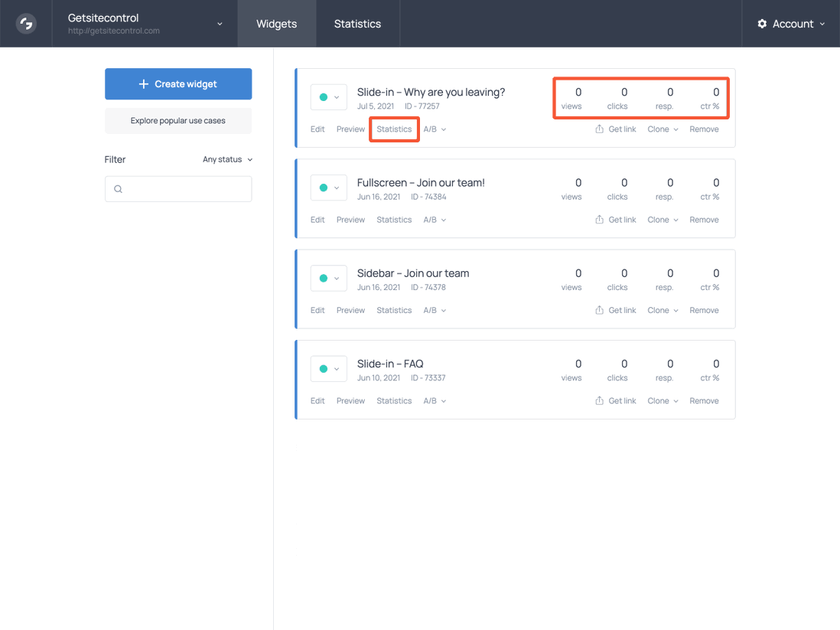The height and width of the screenshot is (630, 840).
Task: Expand the A/B dropdown for Slide-in – Why are you leaving?
Action: coord(435,129)
